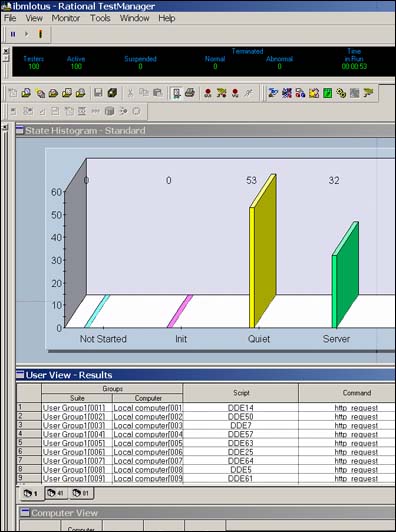The image size is (396, 532).
Task: Click the Groups column header
Action: point(112,389)
